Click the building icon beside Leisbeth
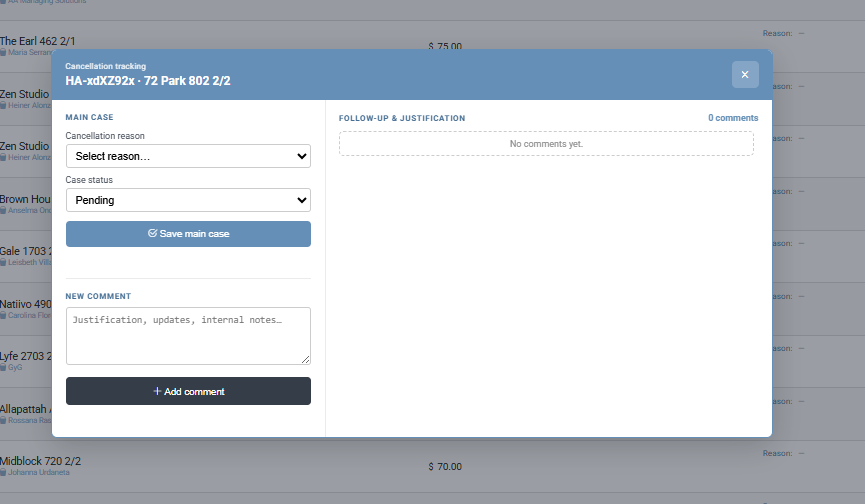 (3, 262)
